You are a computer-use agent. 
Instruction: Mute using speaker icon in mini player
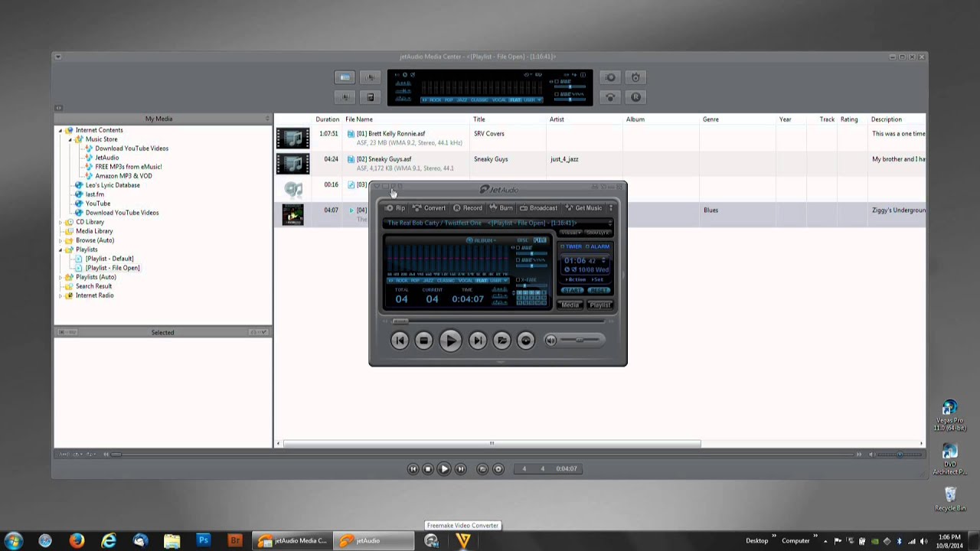click(550, 341)
